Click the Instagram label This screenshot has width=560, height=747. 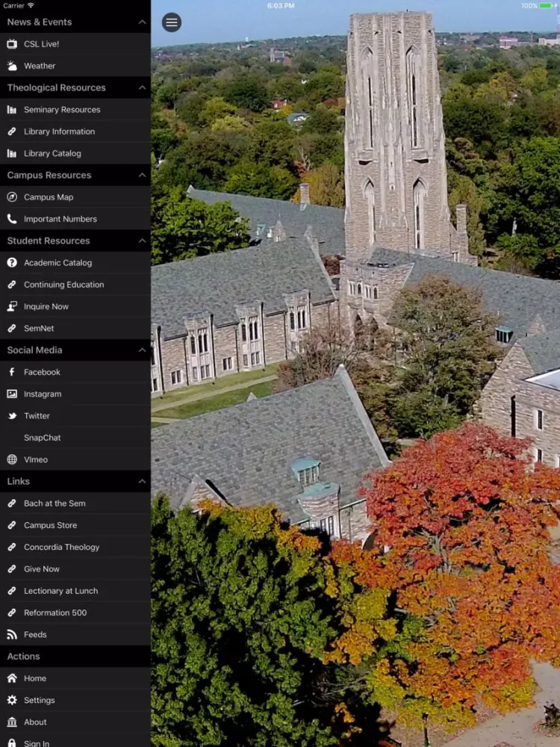[43, 394]
